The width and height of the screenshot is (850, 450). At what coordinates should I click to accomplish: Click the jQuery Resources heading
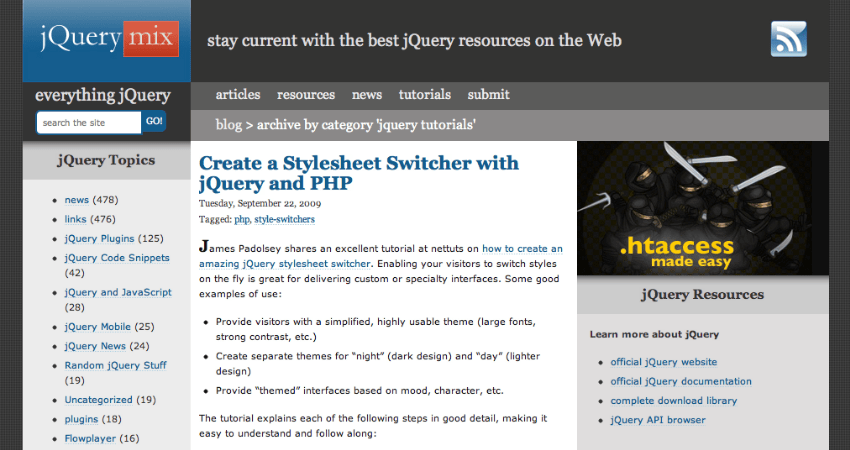tap(703, 295)
